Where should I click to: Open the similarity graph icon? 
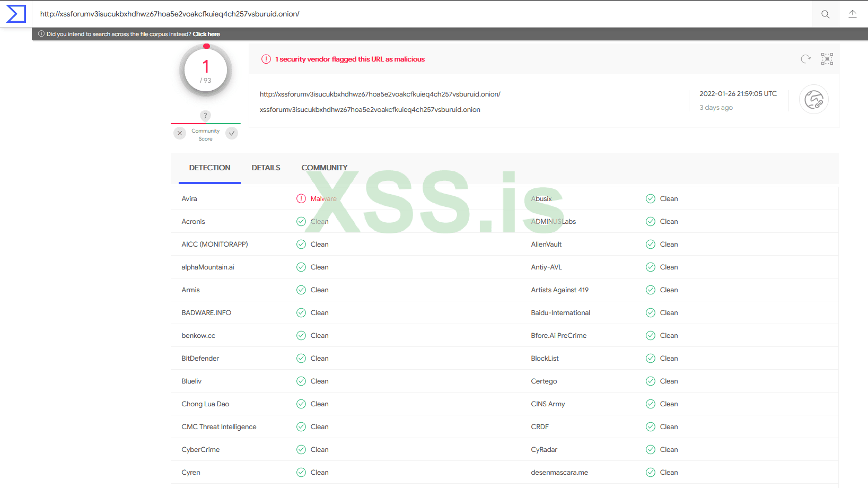pos(827,59)
